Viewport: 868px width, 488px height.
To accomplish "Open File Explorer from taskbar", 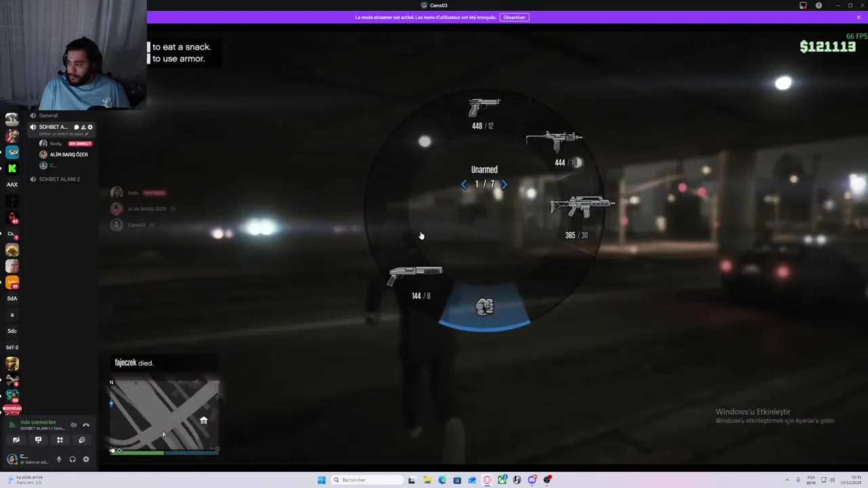I will pyautogui.click(x=427, y=480).
